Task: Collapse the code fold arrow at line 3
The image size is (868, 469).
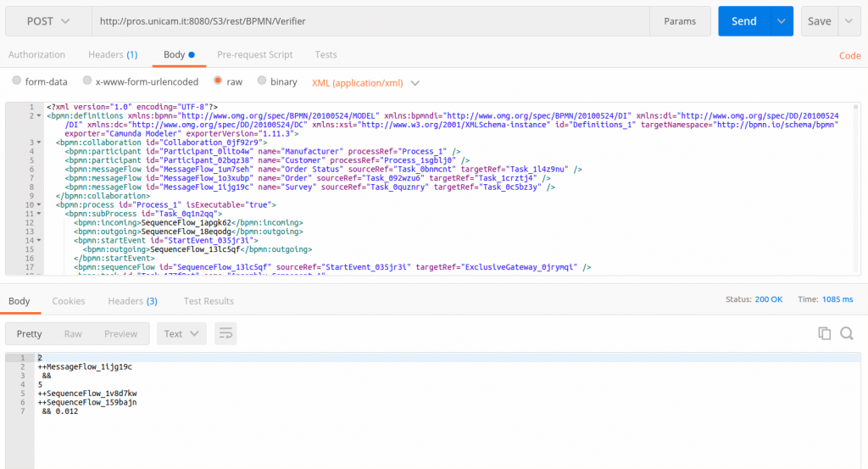Action: coord(39,142)
